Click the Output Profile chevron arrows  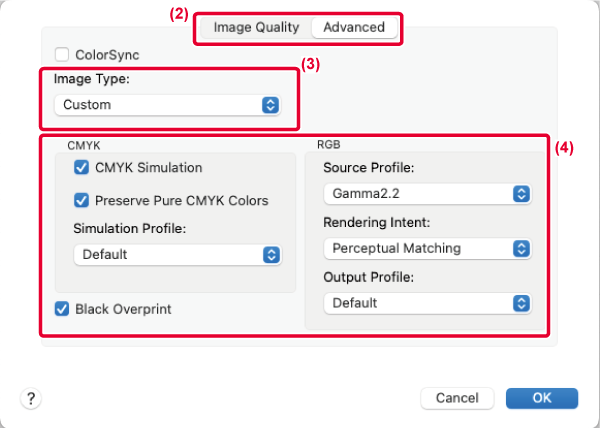point(520,302)
